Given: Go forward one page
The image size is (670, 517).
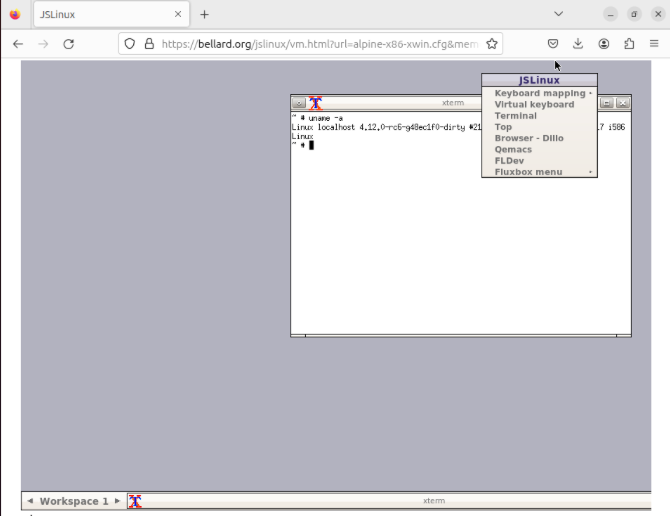Looking at the screenshot, I should point(43,44).
